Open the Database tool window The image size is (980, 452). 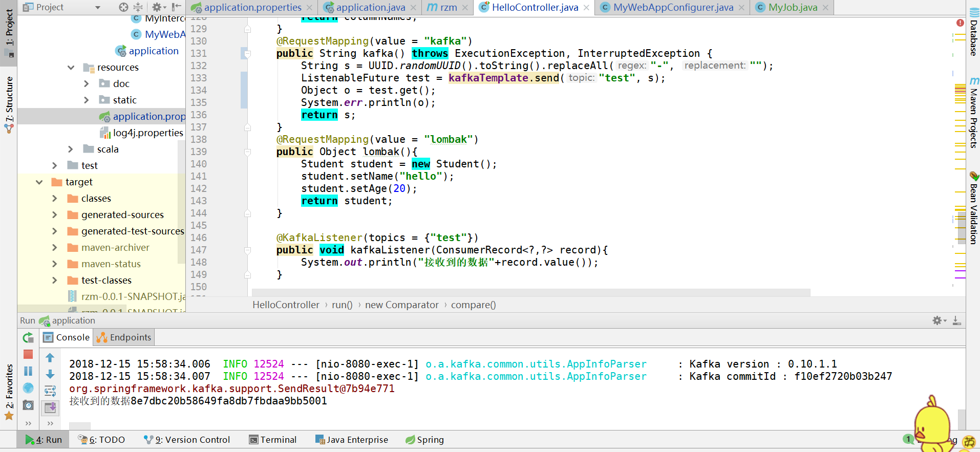tap(973, 32)
